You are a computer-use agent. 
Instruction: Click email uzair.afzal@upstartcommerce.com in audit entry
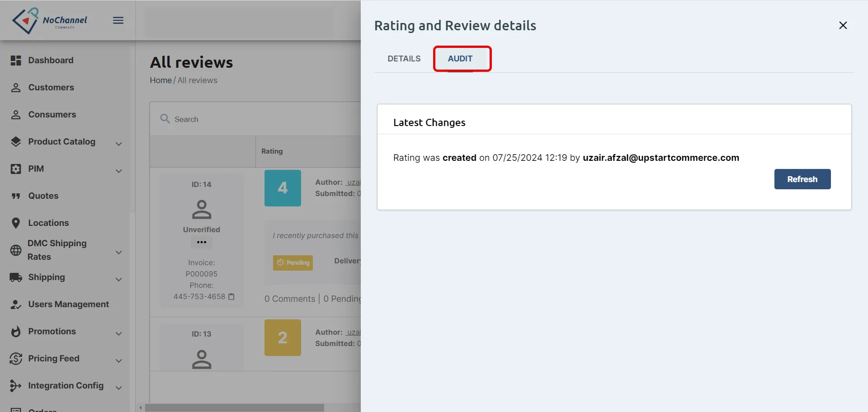(661, 158)
